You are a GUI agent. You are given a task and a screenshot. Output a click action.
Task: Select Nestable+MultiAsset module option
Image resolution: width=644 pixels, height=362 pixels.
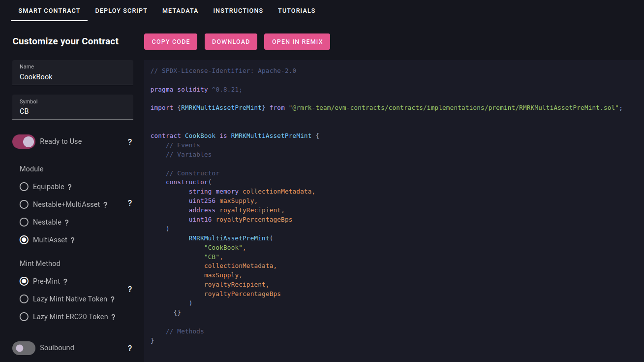coord(24,204)
